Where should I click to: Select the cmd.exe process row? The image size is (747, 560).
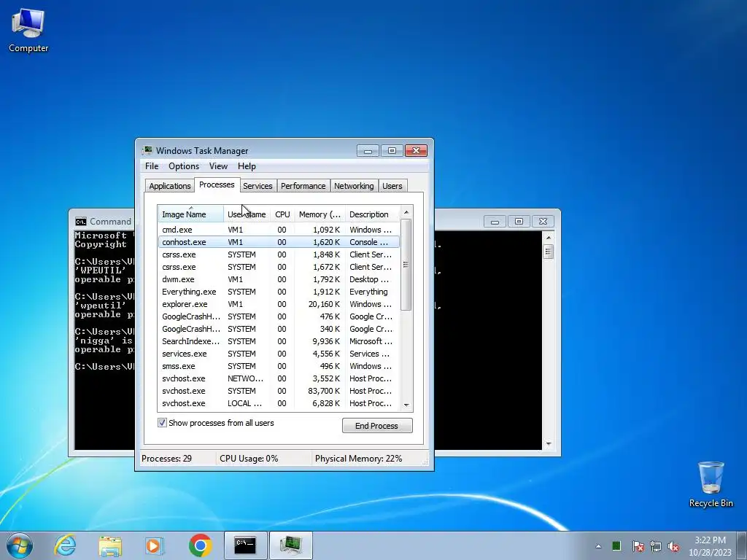point(279,230)
